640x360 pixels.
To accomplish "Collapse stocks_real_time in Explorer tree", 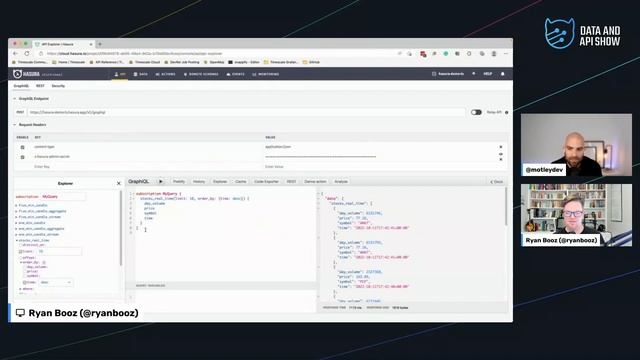I will (16, 240).
